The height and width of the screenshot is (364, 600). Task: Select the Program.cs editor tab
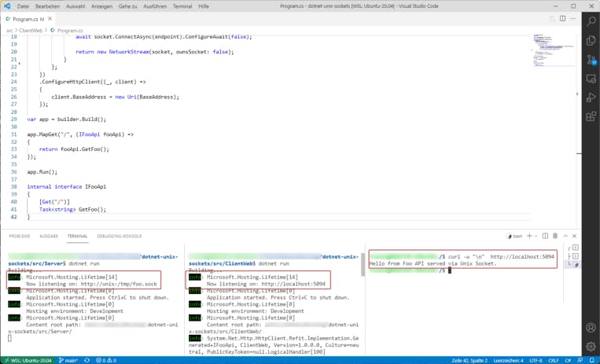point(28,19)
